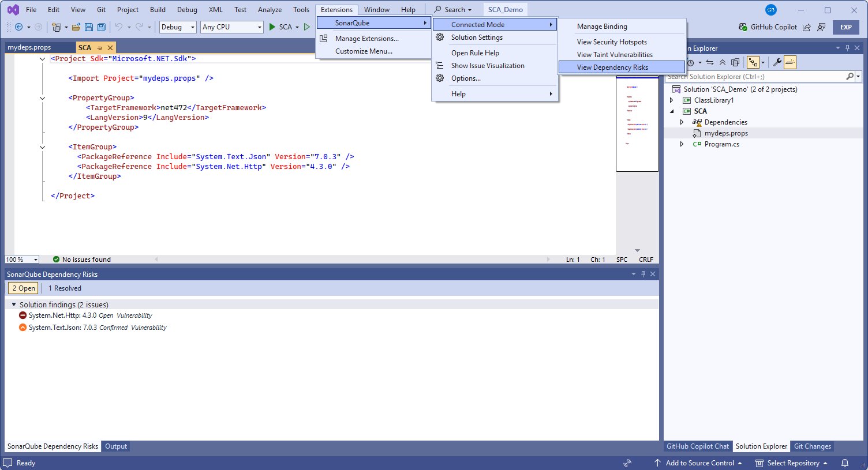Click the Undo arrow icon
This screenshot has width=868, height=470.
tap(119, 27)
